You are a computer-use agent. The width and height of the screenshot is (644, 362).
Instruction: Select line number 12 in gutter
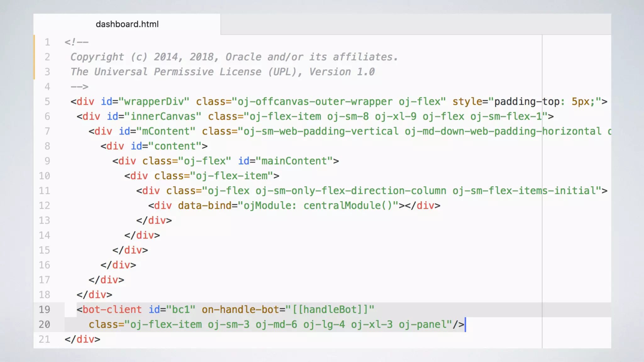pos(44,206)
